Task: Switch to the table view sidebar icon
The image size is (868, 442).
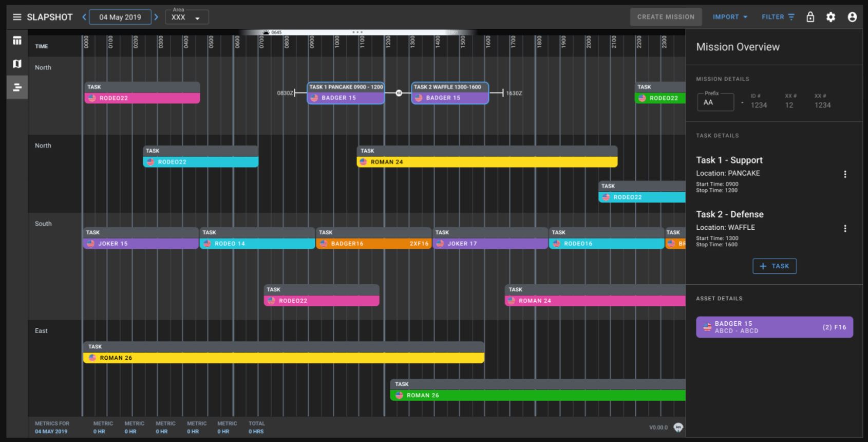Action: [17, 41]
